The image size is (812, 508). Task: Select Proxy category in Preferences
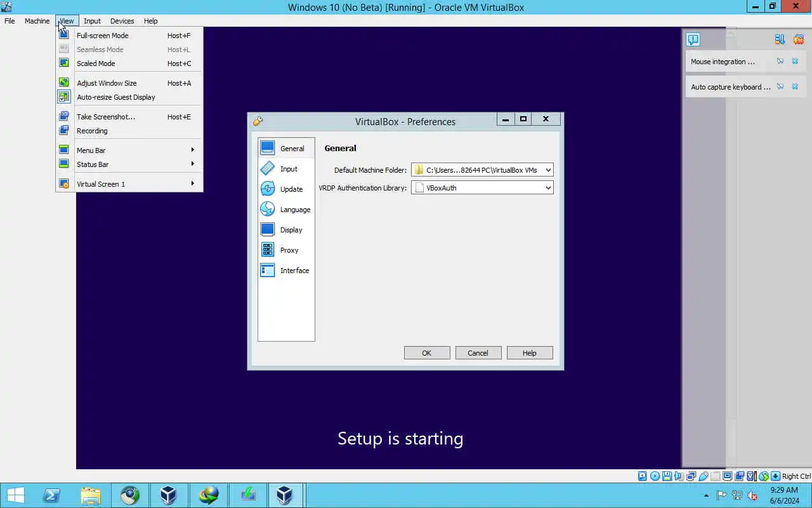pyautogui.click(x=286, y=250)
